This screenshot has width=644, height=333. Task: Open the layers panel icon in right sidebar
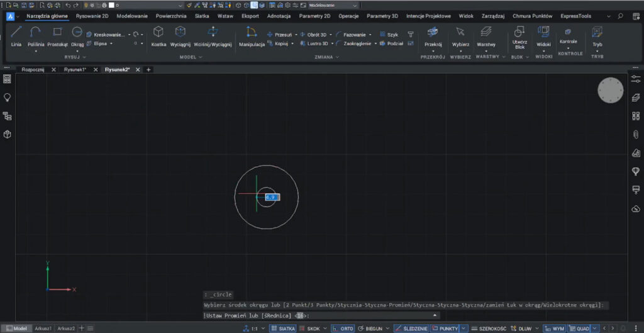[x=635, y=98]
